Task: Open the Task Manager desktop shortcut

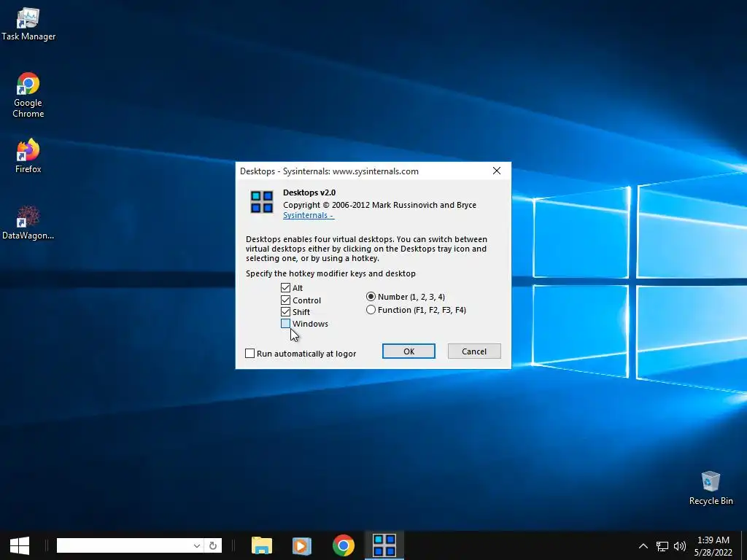Action: click(28, 24)
